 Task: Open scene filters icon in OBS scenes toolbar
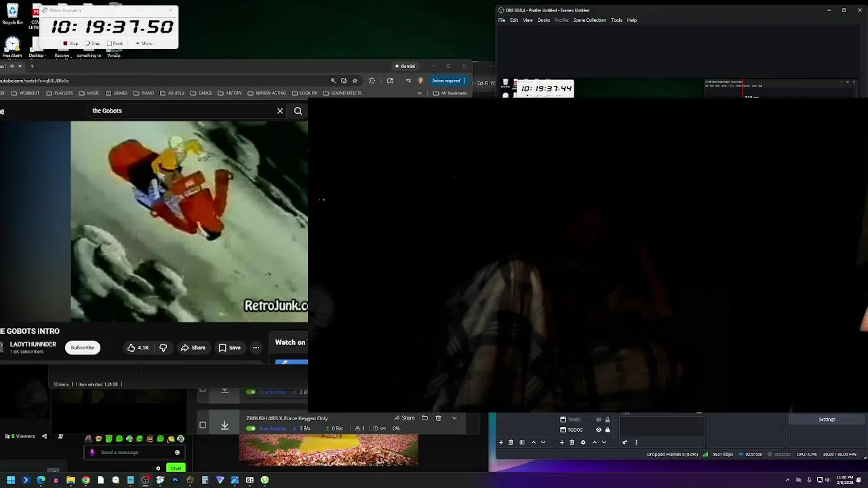521,442
